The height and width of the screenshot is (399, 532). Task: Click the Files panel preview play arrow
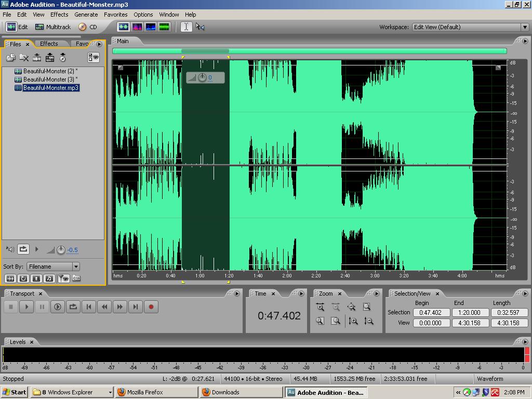coord(37,249)
